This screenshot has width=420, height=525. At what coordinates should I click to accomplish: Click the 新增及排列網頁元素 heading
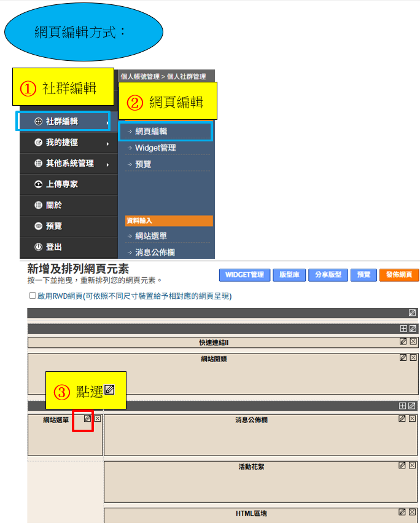click(78, 269)
